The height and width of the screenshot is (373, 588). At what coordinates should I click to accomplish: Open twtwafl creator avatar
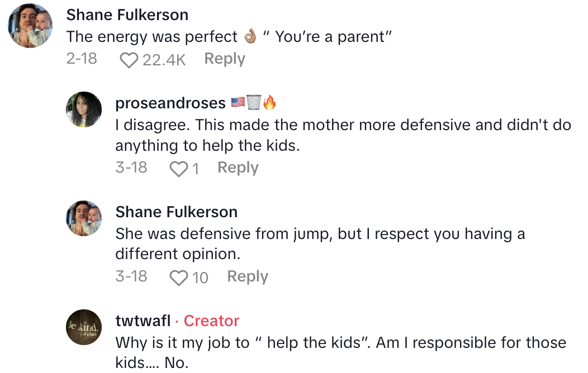coord(84,327)
